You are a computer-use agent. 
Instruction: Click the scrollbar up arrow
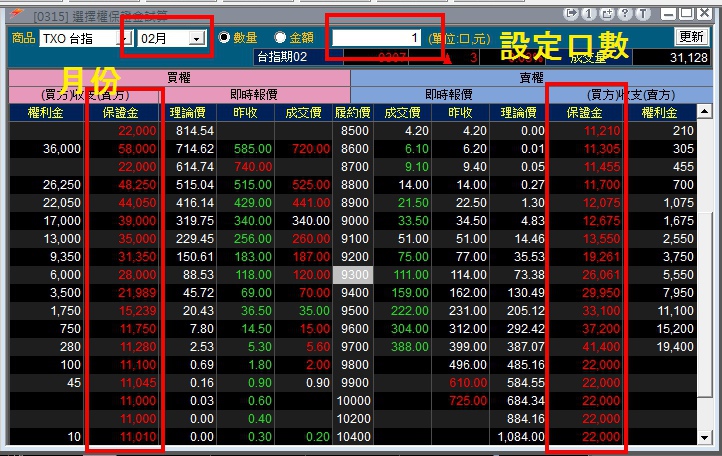click(705, 111)
